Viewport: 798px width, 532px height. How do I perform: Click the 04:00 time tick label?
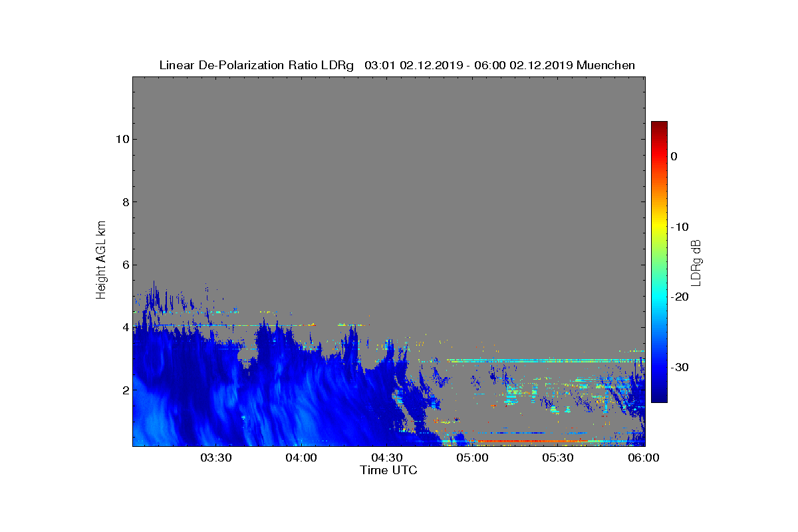pos(302,458)
